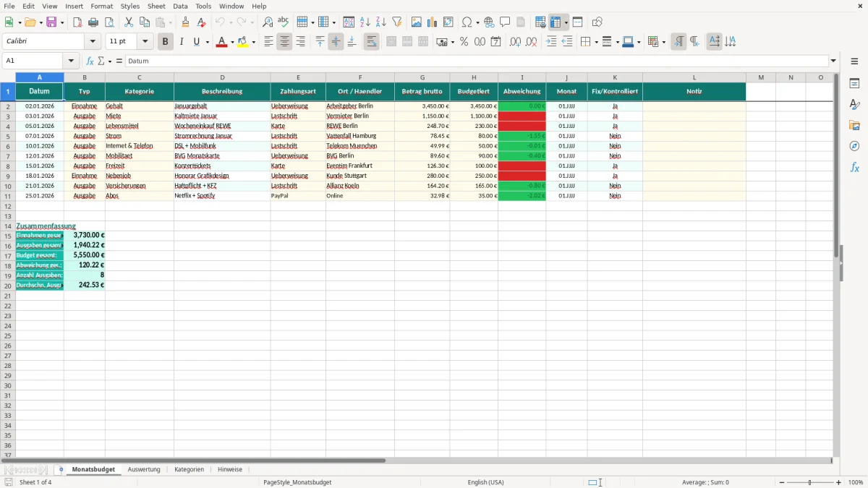Image resolution: width=868 pixels, height=488 pixels.
Task: Click the Export as PDF icon
Action: pos(77,22)
